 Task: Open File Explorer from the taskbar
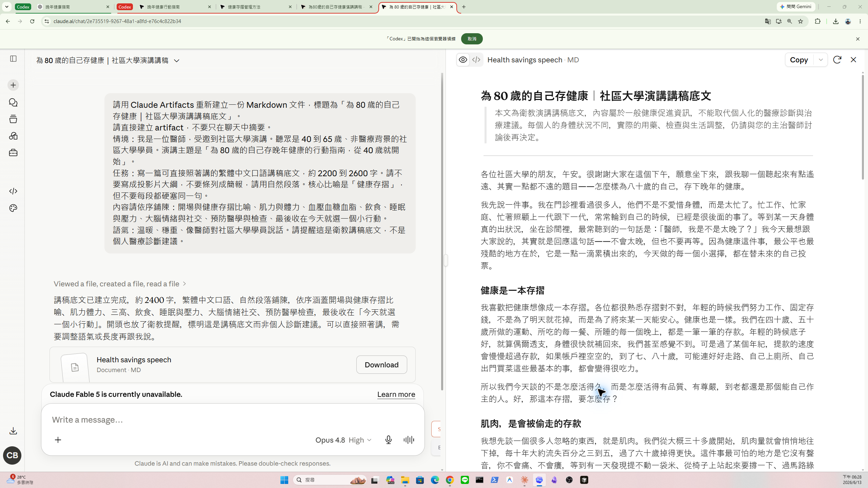point(405,480)
